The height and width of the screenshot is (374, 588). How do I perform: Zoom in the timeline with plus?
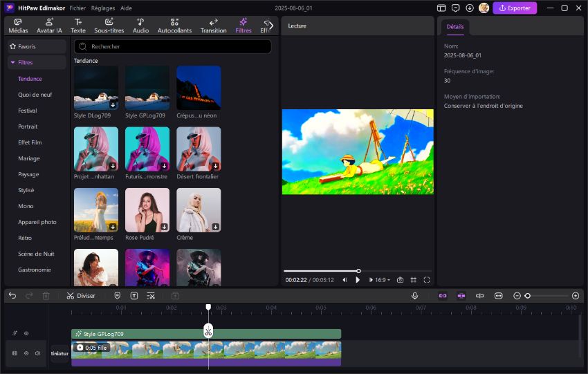click(x=576, y=296)
